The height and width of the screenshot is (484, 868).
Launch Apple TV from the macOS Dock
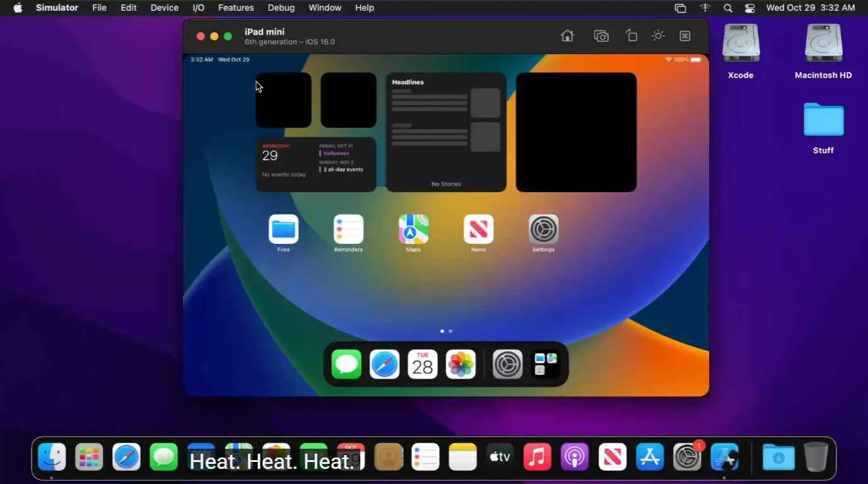click(500, 457)
